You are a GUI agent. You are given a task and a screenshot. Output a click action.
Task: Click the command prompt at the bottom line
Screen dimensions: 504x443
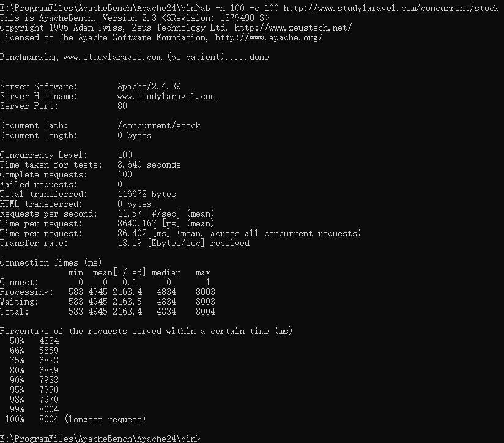click(x=100, y=439)
